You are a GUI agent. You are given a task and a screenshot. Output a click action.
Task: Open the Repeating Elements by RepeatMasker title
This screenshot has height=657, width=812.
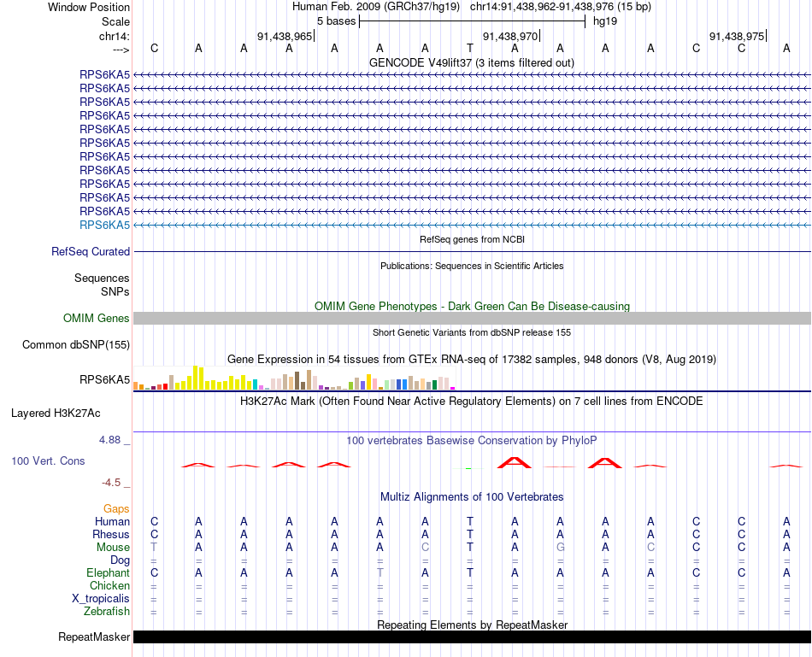(x=472, y=625)
